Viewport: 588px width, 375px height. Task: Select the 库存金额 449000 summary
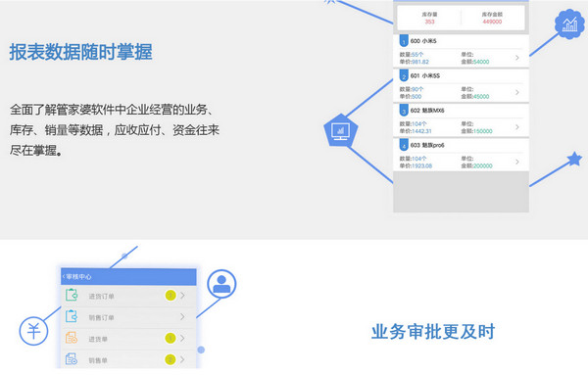pos(492,18)
